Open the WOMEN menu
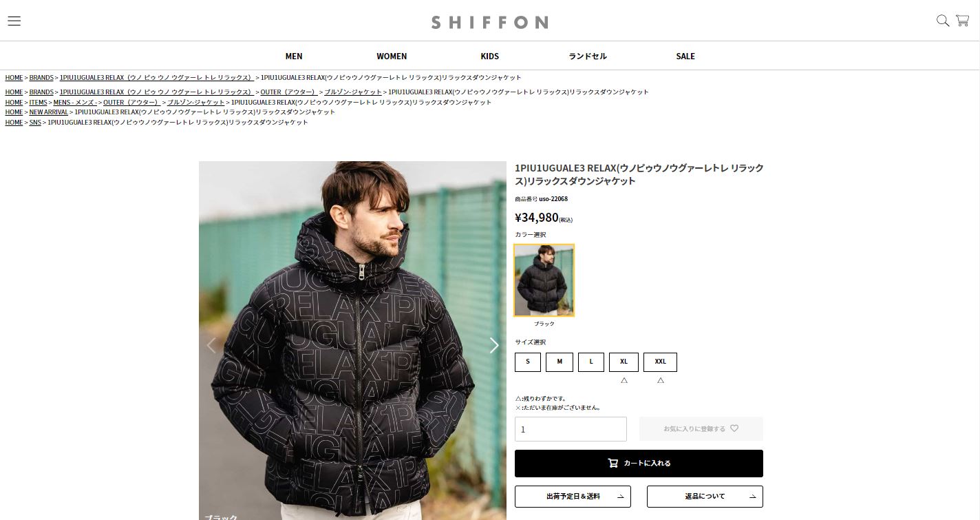This screenshot has width=980, height=520. tap(392, 56)
